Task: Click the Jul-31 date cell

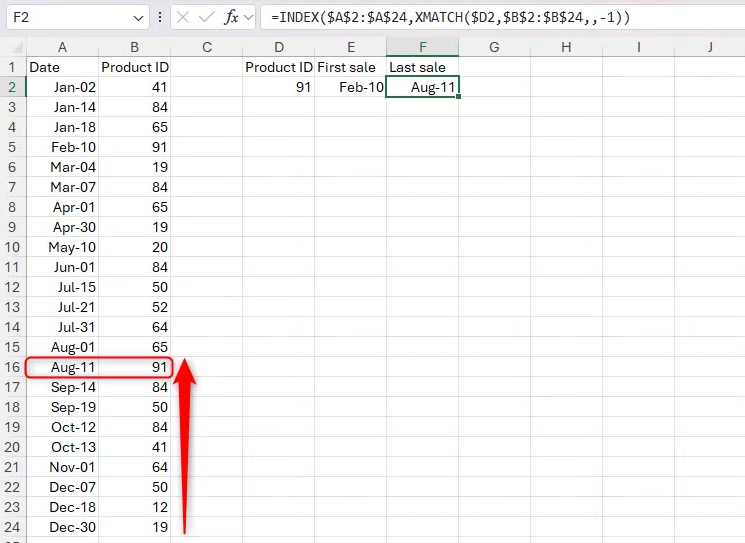Action: 62,327
